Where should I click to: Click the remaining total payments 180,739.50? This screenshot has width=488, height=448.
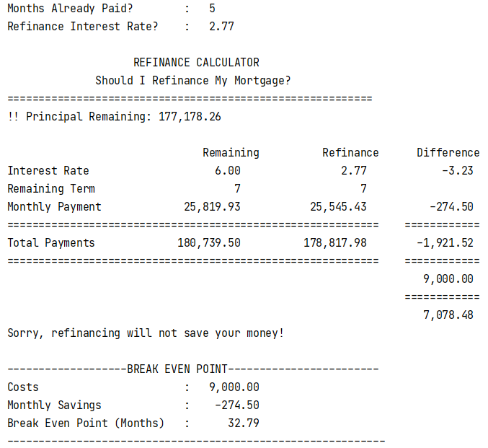[x=209, y=243]
